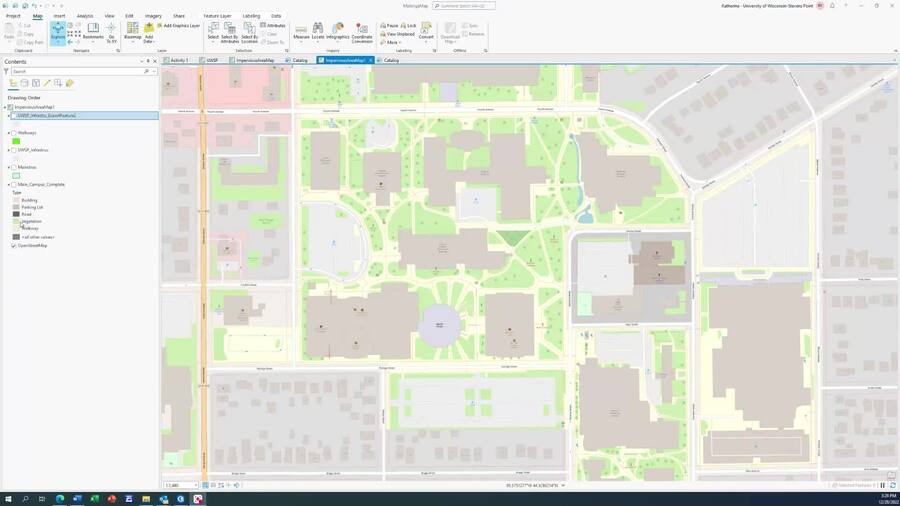Open Coordinate Conversion tool
900x506 pixels.
pos(362,33)
